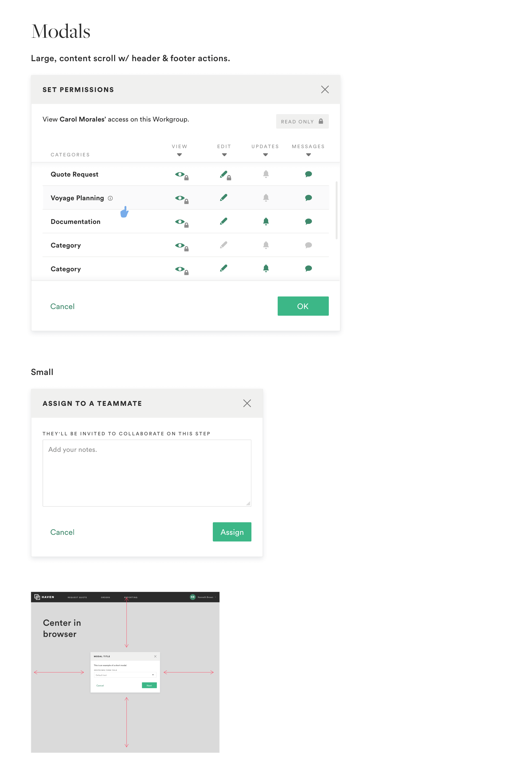Open Request Quote in mockup navigation
The height and width of the screenshot is (776, 532).
(77, 597)
